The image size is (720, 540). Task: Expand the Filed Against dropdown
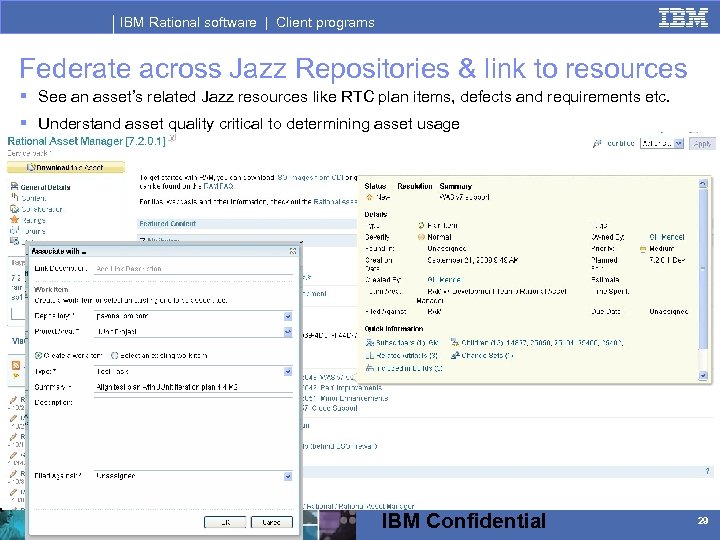tap(288, 476)
